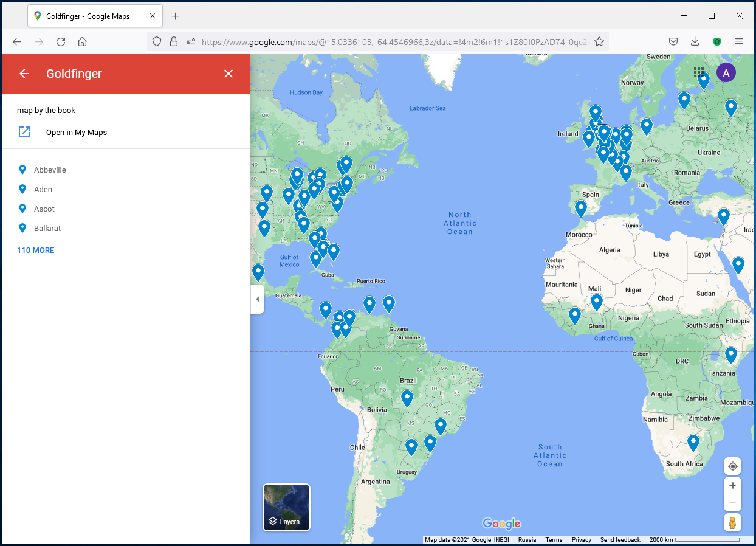
Task: Click Send feedback in map footer
Action: point(620,540)
